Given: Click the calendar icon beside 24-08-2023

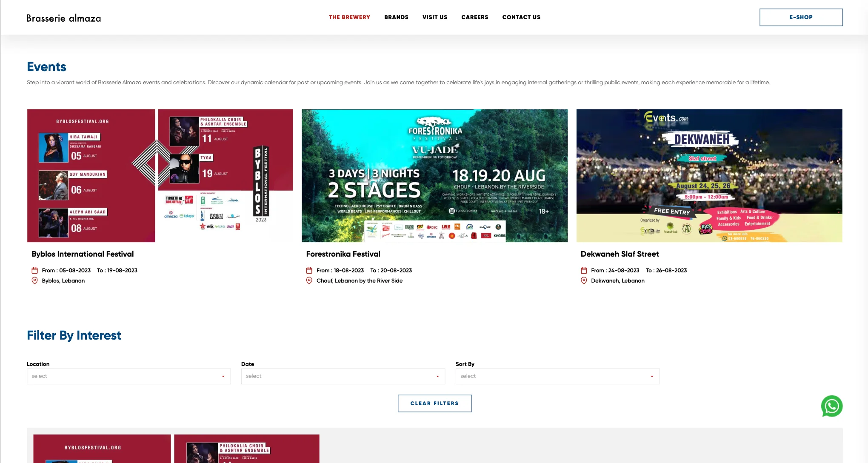Looking at the screenshot, I should (x=584, y=271).
